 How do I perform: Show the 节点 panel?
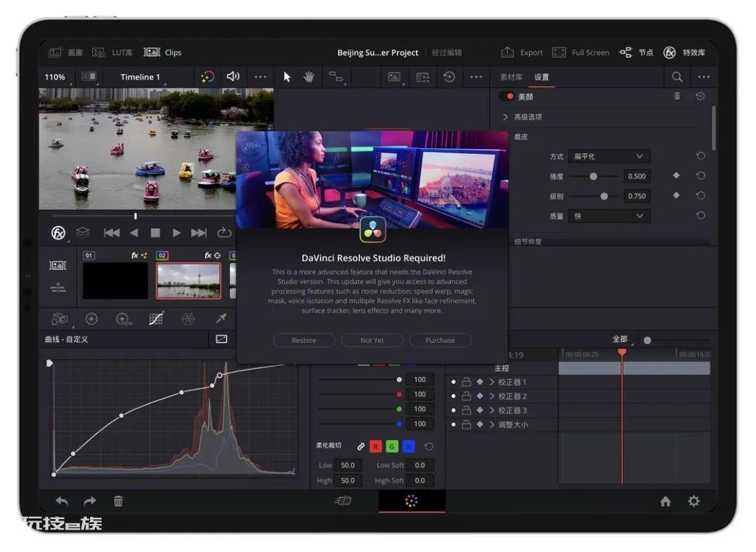tap(636, 52)
